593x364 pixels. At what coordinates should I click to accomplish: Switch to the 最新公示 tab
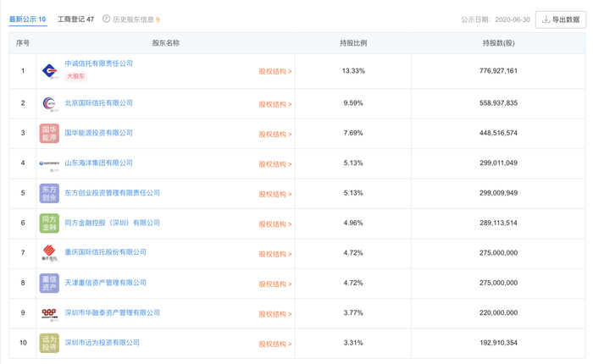[28, 19]
